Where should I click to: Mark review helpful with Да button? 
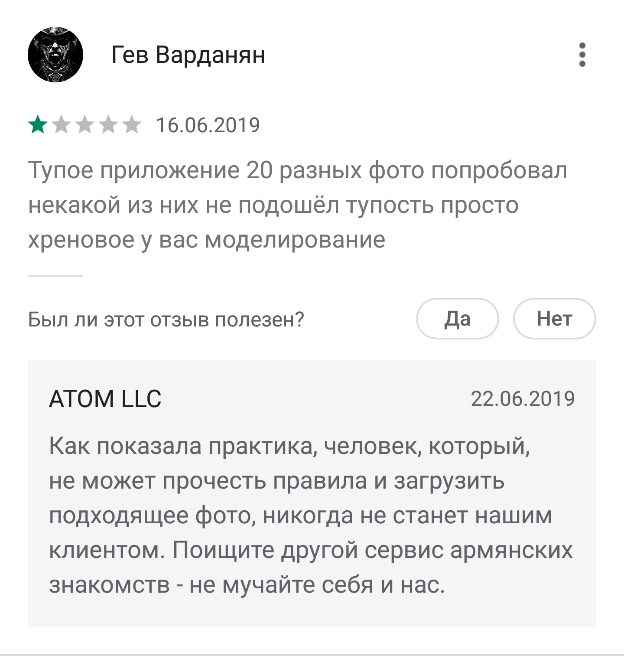pyautogui.click(x=457, y=319)
